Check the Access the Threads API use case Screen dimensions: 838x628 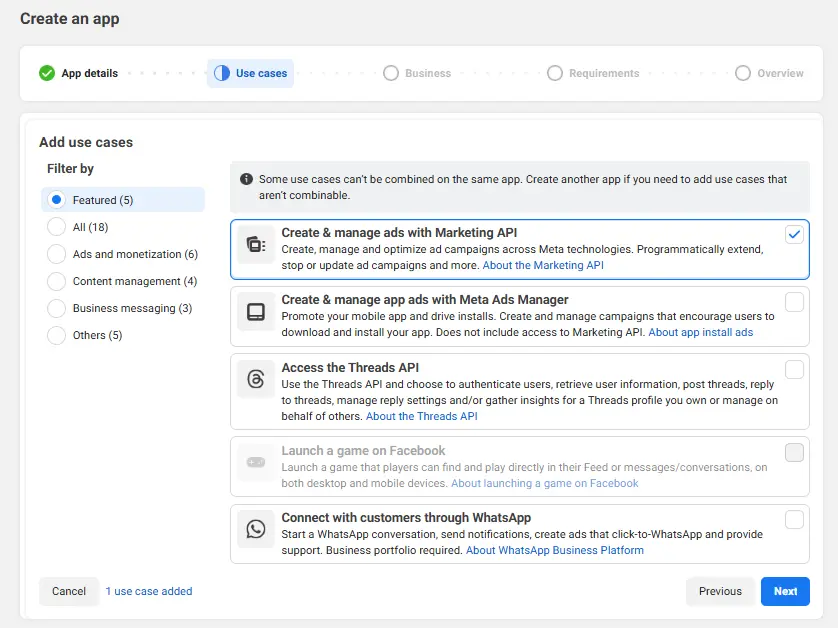[x=794, y=369]
